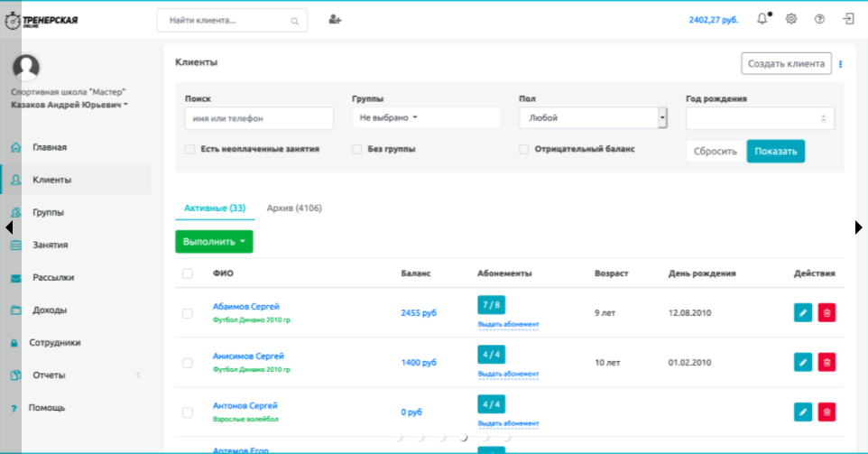This screenshot has height=454, width=868.
Task: Click the next slide arrow on right edge
Action: [858, 227]
